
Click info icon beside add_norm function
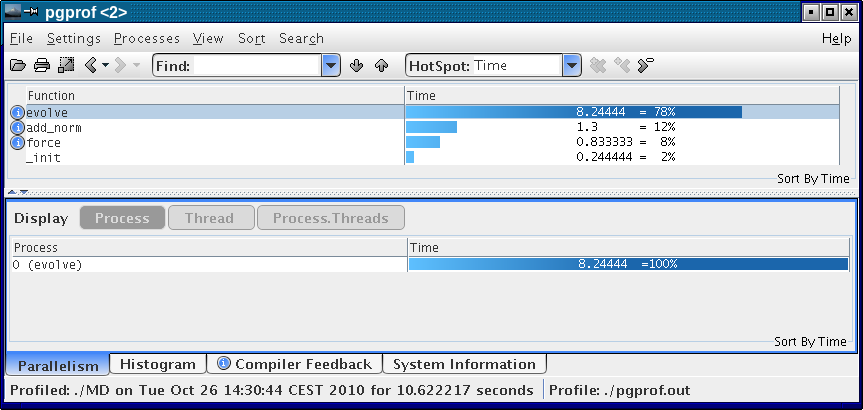coord(17,128)
